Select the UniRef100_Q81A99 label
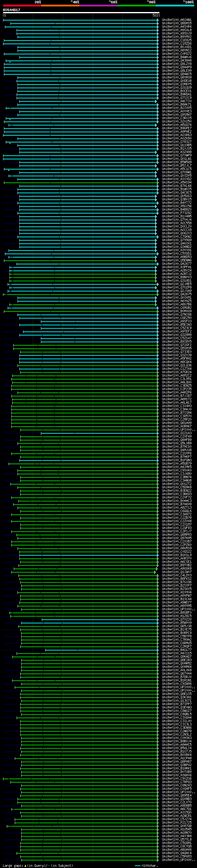The image size is (197, 868). [x=176, y=423]
